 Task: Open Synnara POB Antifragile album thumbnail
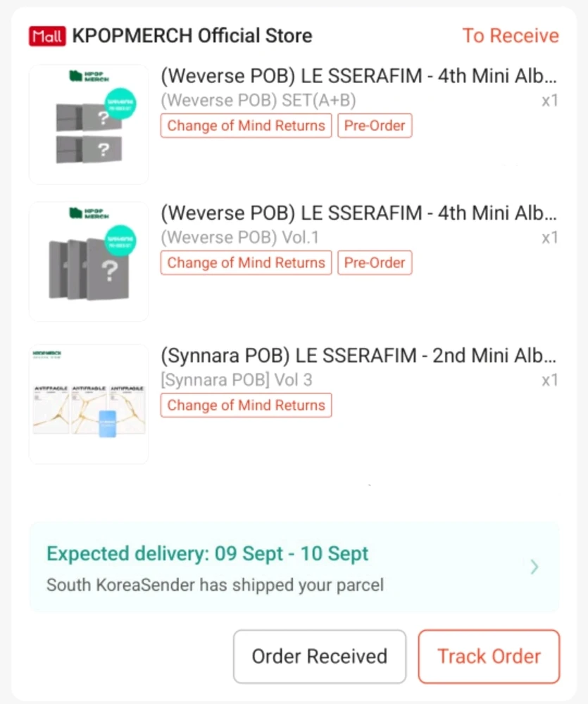click(x=89, y=404)
